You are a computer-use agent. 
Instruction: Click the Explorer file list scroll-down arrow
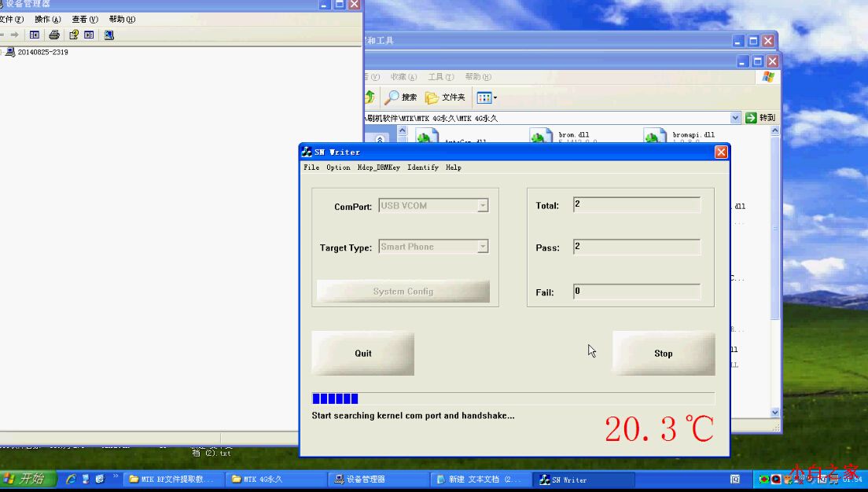[x=775, y=412]
